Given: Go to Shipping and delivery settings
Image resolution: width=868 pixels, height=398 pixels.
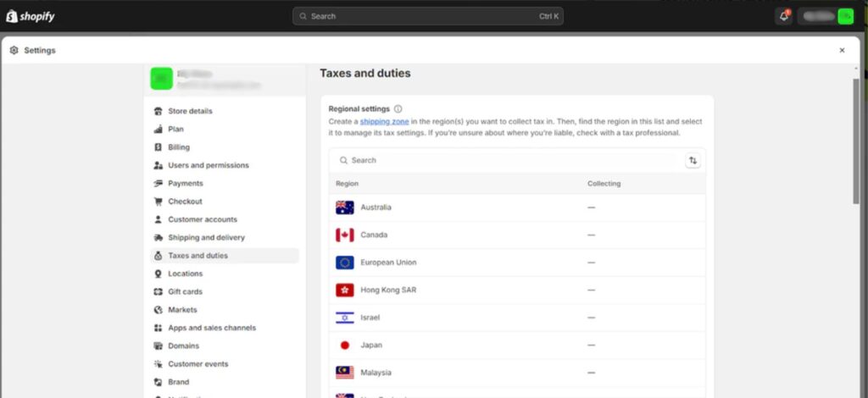Looking at the screenshot, I should coord(206,238).
